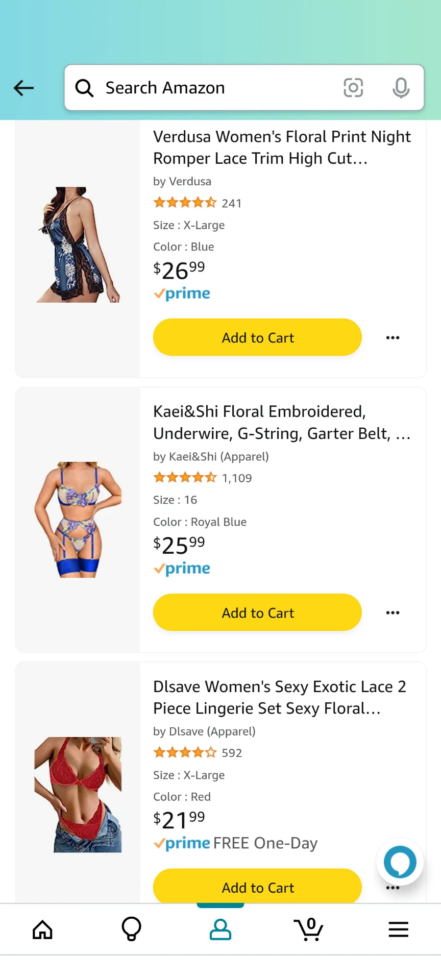441x980 pixels.
Task: Open the profile account tab
Action: [220, 929]
